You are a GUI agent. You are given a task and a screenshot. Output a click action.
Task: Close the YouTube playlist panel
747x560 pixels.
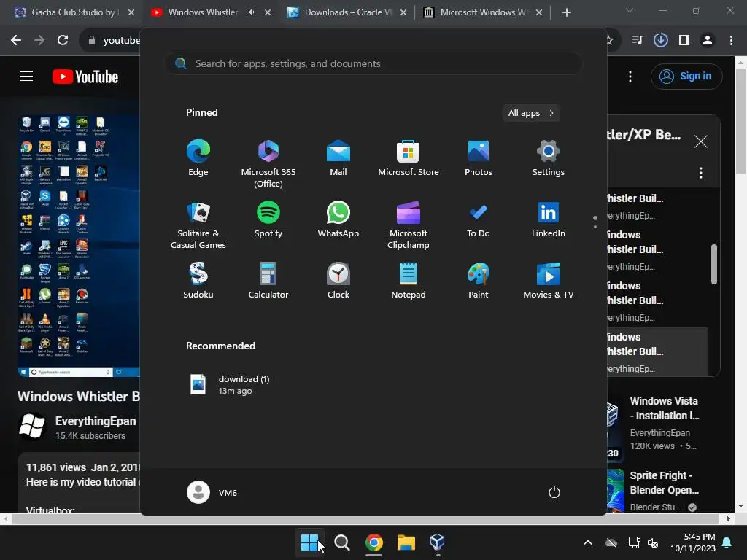701,141
